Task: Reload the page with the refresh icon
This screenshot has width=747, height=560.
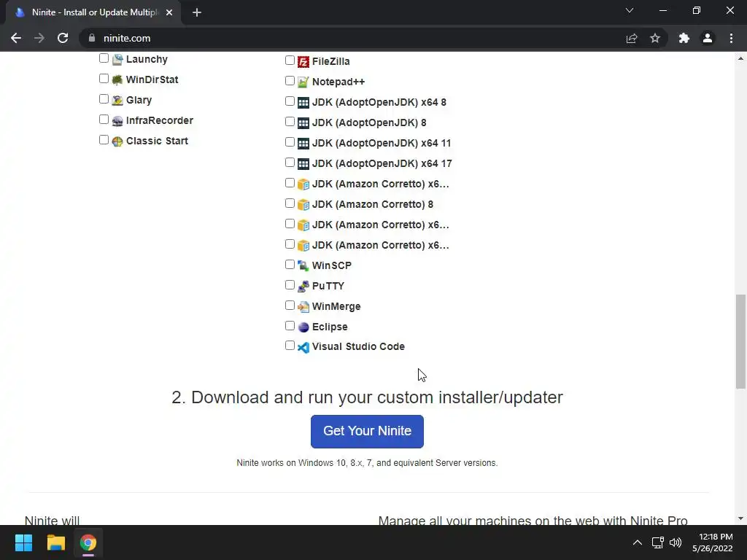Action: [x=63, y=38]
